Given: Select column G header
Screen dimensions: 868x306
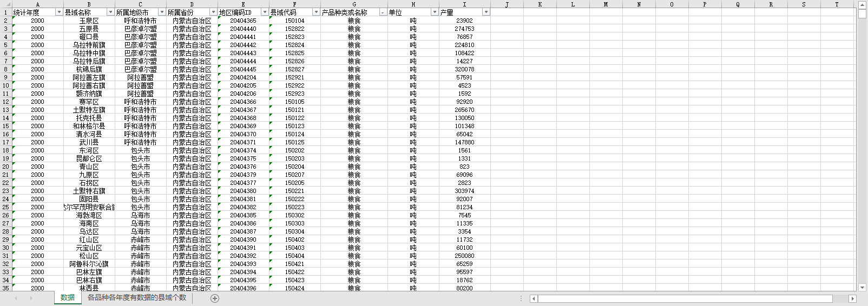Looking at the screenshot, I should pos(354,4).
